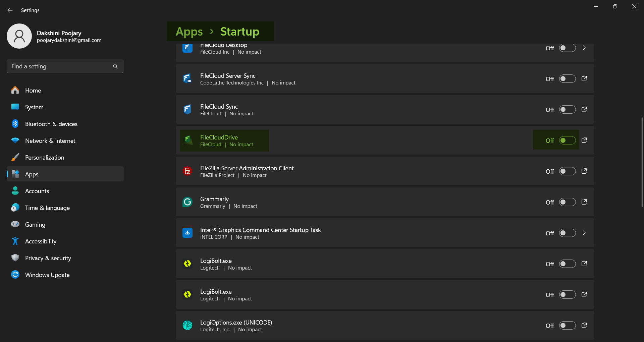Click the FileCloud Server Sync app icon

click(187, 79)
